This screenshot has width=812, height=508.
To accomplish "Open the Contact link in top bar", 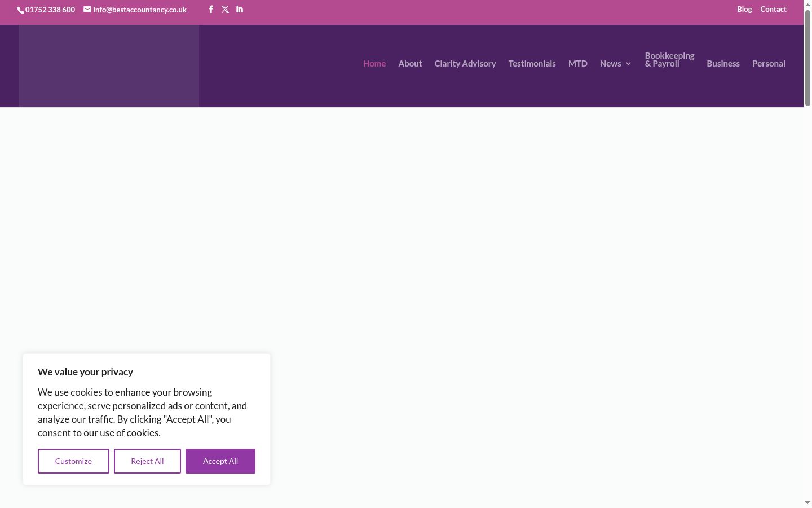I will pos(773,9).
